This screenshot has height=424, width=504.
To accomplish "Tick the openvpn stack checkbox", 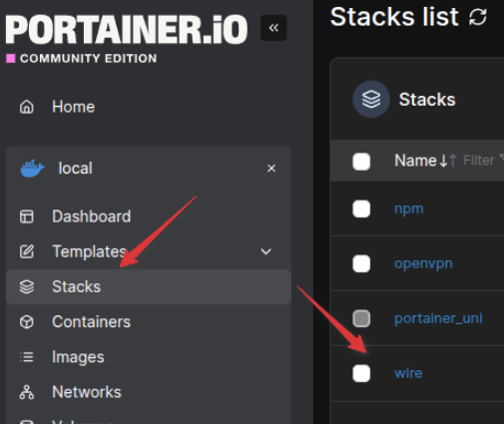I will point(361,263).
